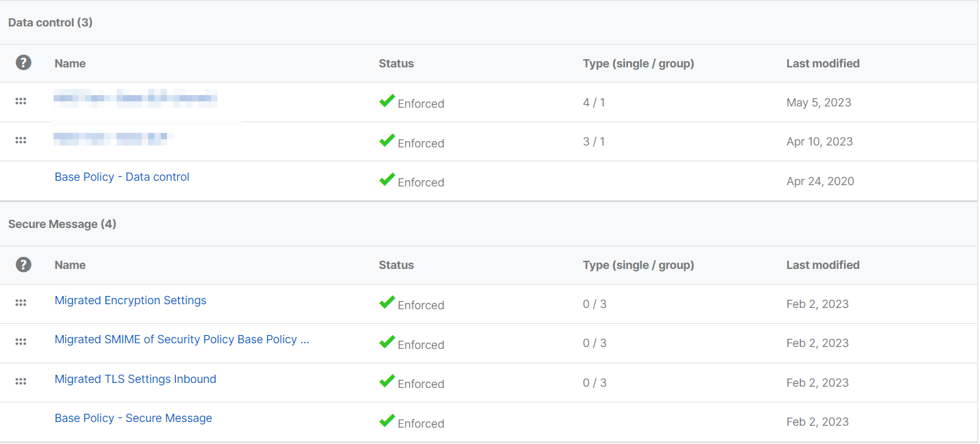980x444 pixels.
Task: Click the help icon in Secure Message table
Action: (23, 264)
